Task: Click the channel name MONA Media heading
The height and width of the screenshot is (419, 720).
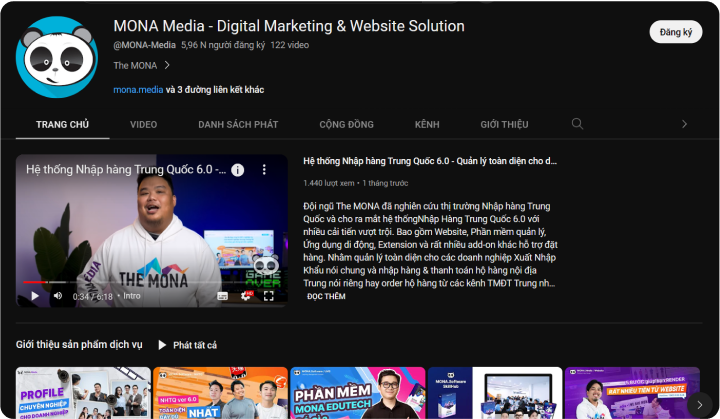Action: pyautogui.click(x=289, y=26)
